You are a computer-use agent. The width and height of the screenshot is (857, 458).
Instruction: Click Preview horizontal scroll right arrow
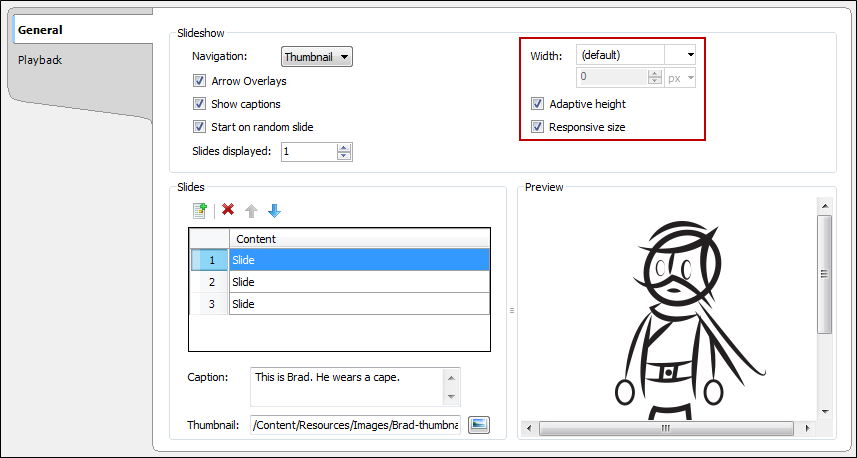pos(806,428)
